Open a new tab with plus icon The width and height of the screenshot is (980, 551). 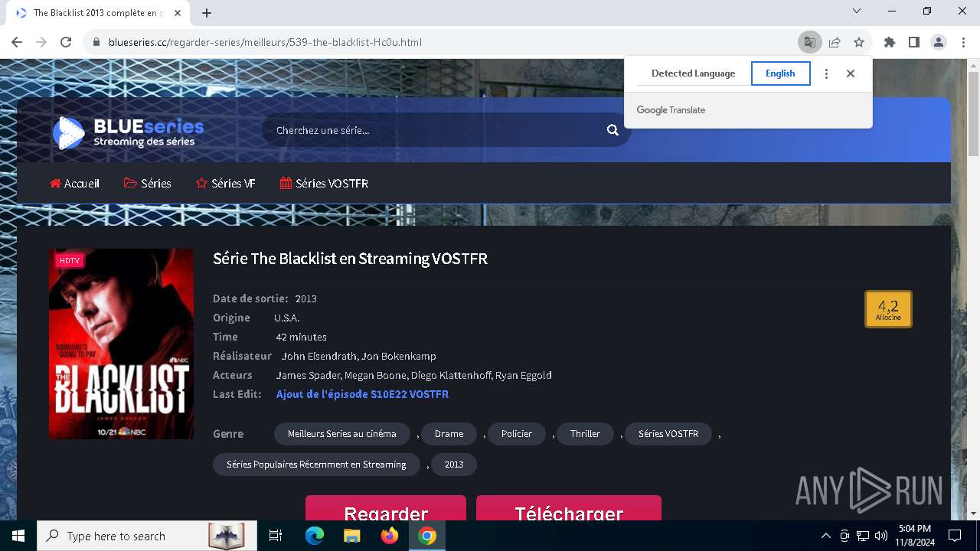207,13
